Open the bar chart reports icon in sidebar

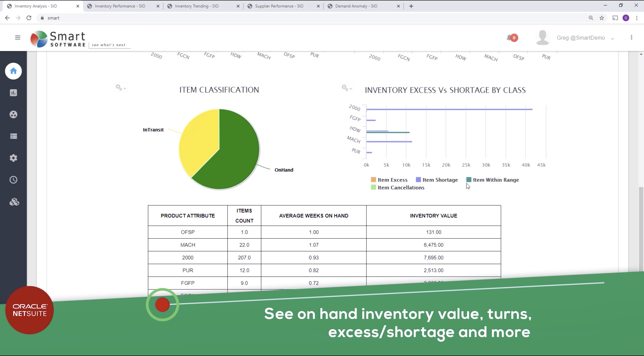13,93
